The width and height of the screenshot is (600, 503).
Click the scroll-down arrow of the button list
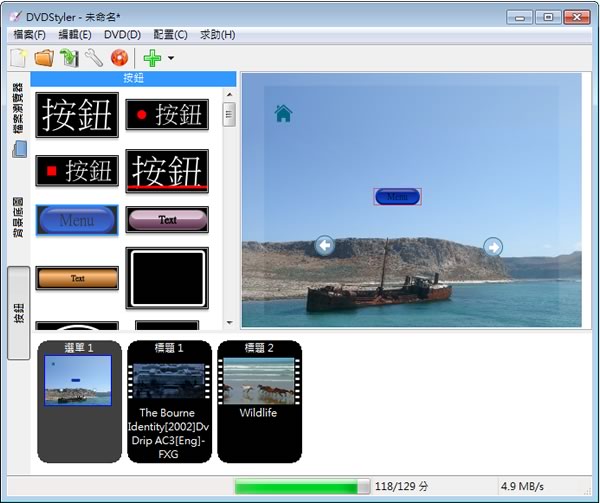tap(229, 322)
